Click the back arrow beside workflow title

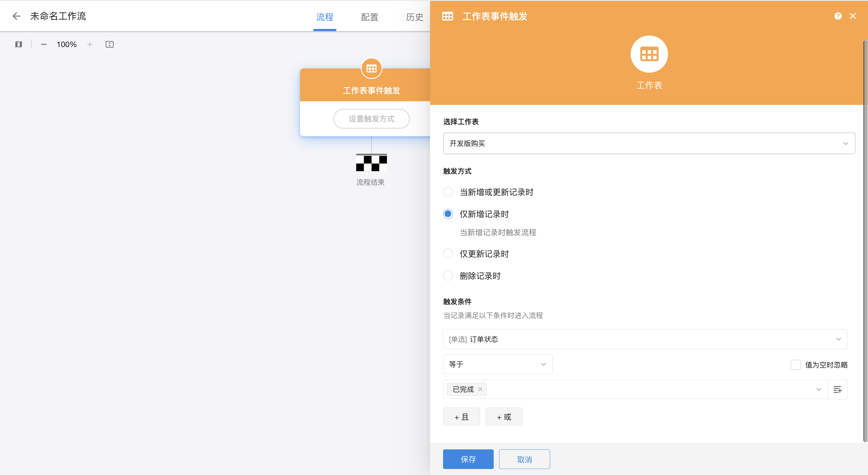tap(16, 16)
